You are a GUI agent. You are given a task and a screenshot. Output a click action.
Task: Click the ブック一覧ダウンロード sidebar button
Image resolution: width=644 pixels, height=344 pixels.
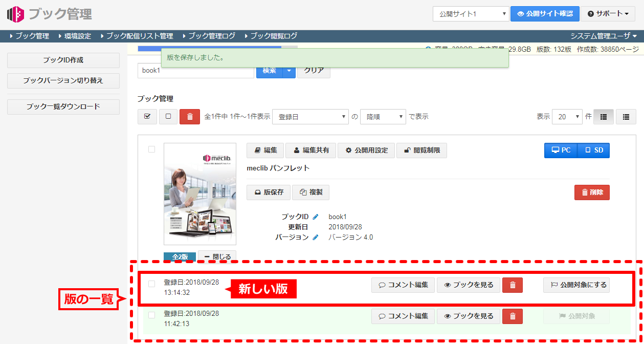pos(63,107)
